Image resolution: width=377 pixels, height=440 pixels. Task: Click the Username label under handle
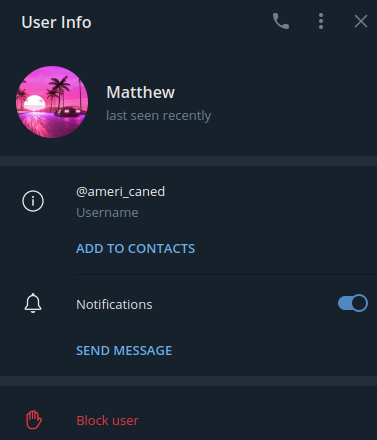pyautogui.click(x=107, y=213)
